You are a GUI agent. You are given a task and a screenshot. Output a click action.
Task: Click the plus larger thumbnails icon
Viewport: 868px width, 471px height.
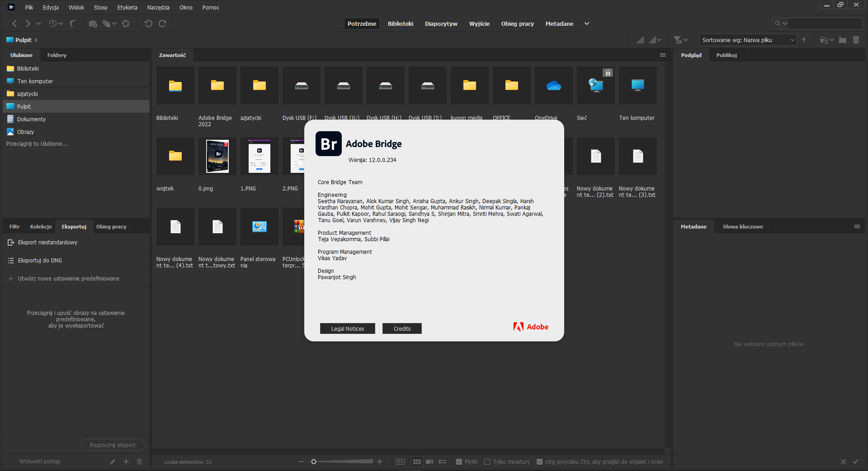point(380,461)
